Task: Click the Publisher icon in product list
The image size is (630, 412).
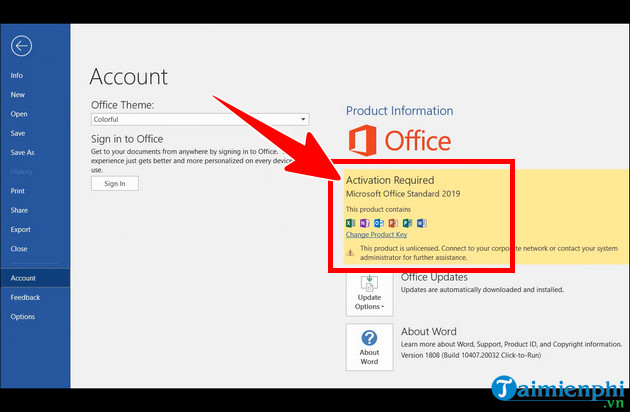Action: [407, 223]
